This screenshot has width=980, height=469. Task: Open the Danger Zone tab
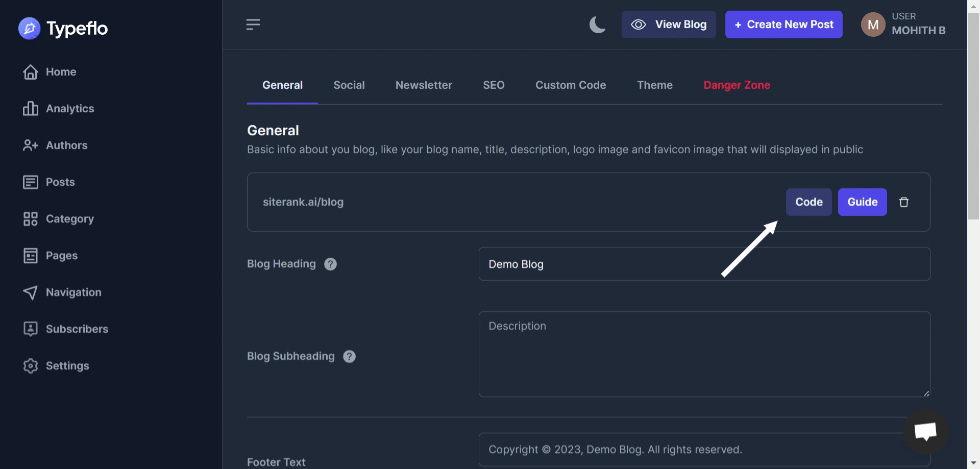pos(737,85)
